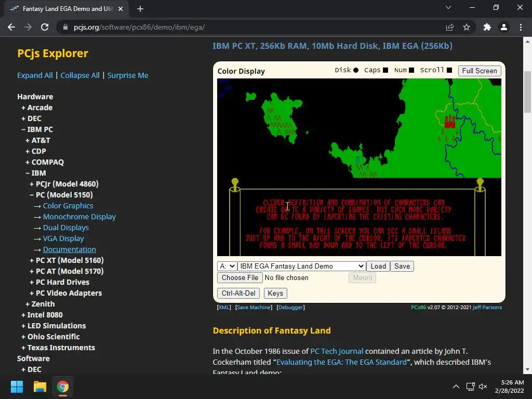Go back with the browser back arrow
Image resolution: width=532 pixels, height=399 pixels.
click(11, 27)
